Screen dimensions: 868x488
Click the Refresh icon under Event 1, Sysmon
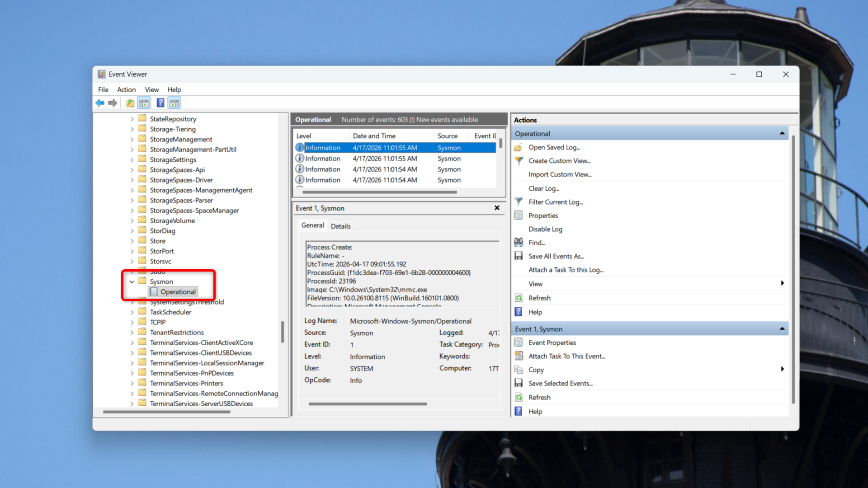click(x=519, y=398)
